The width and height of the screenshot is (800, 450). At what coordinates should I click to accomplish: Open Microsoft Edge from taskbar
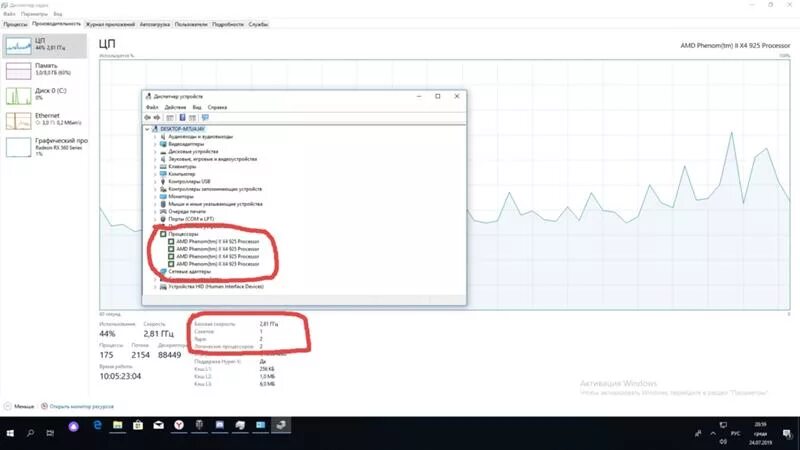coord(97,425)
